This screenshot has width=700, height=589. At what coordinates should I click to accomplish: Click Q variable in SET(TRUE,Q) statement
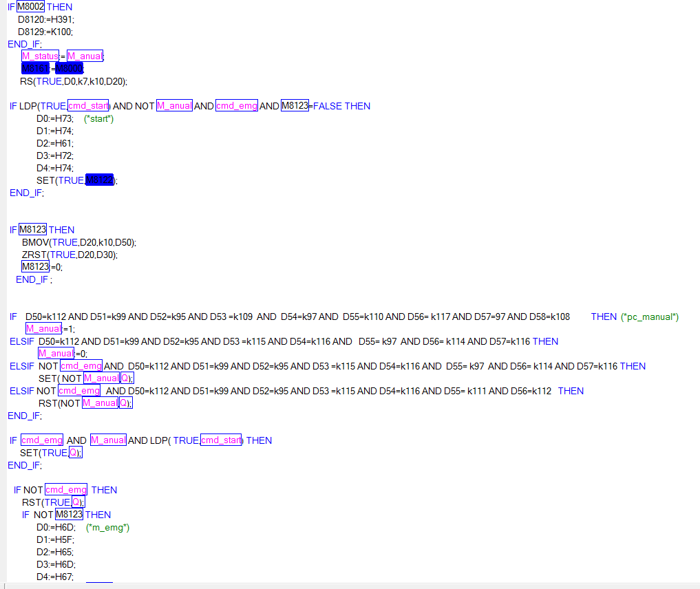tap(74, 453)
